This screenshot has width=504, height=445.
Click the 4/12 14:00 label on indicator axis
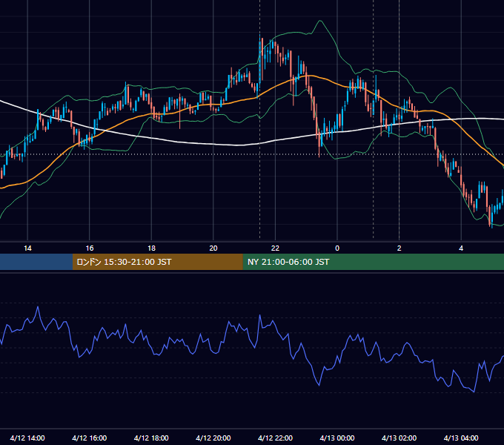click(27, 438)
